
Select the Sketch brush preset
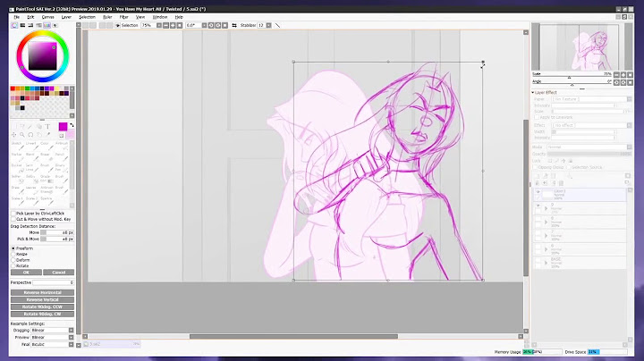pyautogui.click(x=17, y=146)
